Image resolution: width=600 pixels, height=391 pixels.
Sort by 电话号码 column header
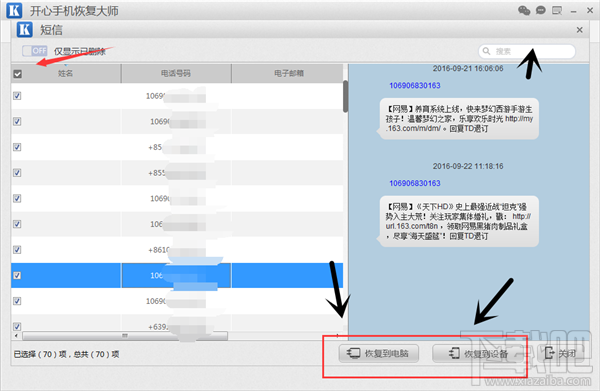pyautogui.click(x=176, y=73)
